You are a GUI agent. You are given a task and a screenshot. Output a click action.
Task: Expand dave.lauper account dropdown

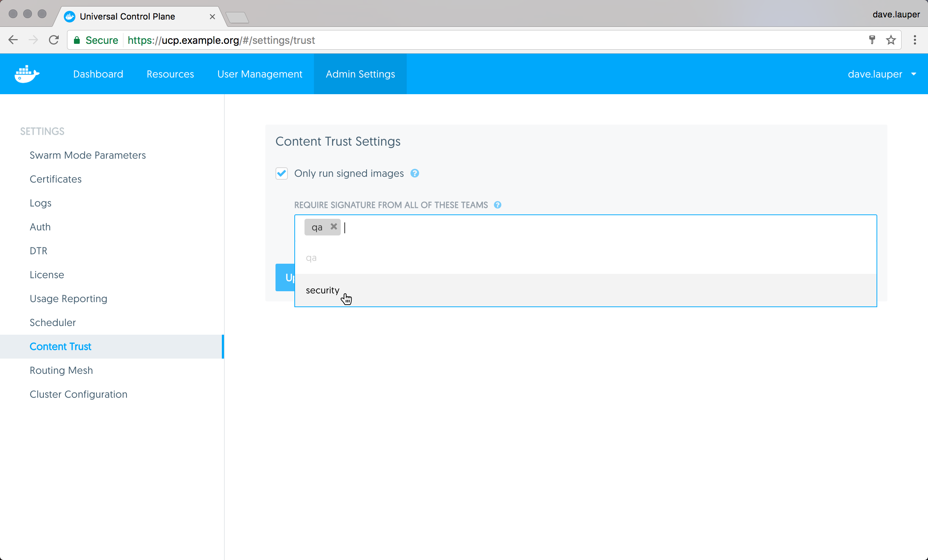(x=881, y=74)
